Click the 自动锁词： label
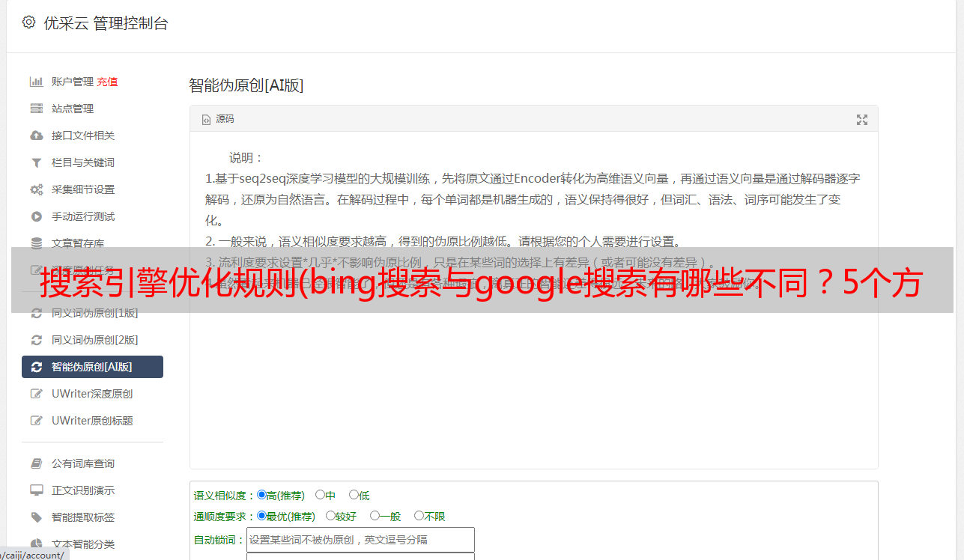Image resolution: width=964 pixels, height=560 pixels. click(219, 540)
